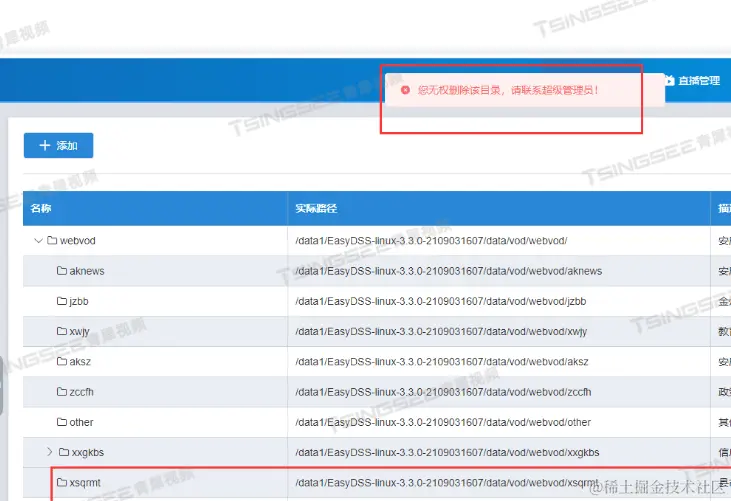Click the 您无权删除该目录 error message text
Viewport: 731px width, 501px height.
(x=508, y=90)
